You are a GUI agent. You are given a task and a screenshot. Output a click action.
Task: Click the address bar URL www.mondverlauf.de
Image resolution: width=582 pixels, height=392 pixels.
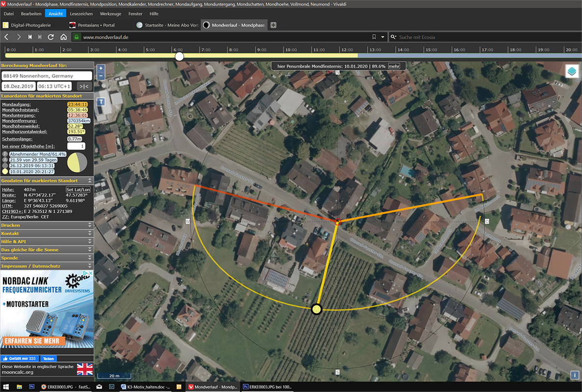click(106, 37)
